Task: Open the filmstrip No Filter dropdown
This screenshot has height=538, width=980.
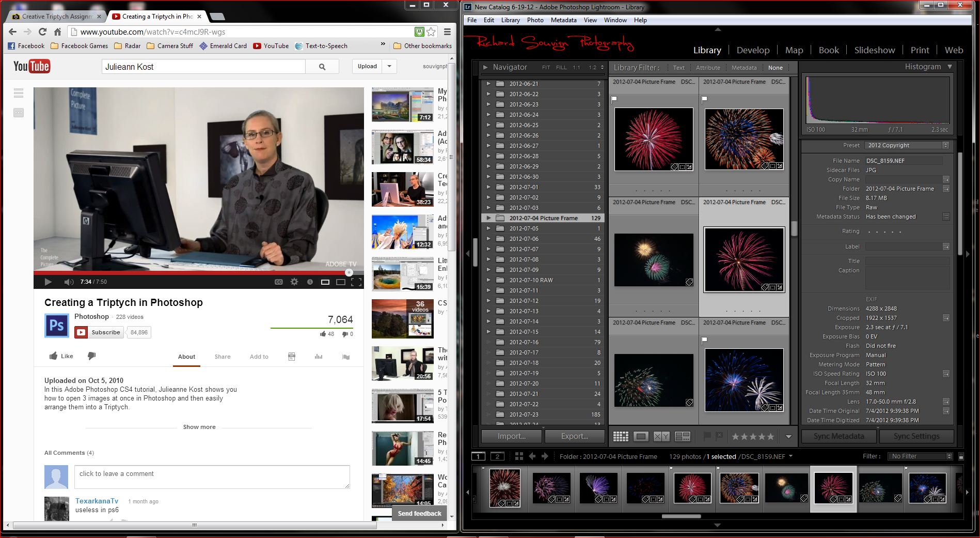Action: tap(921, 456)
